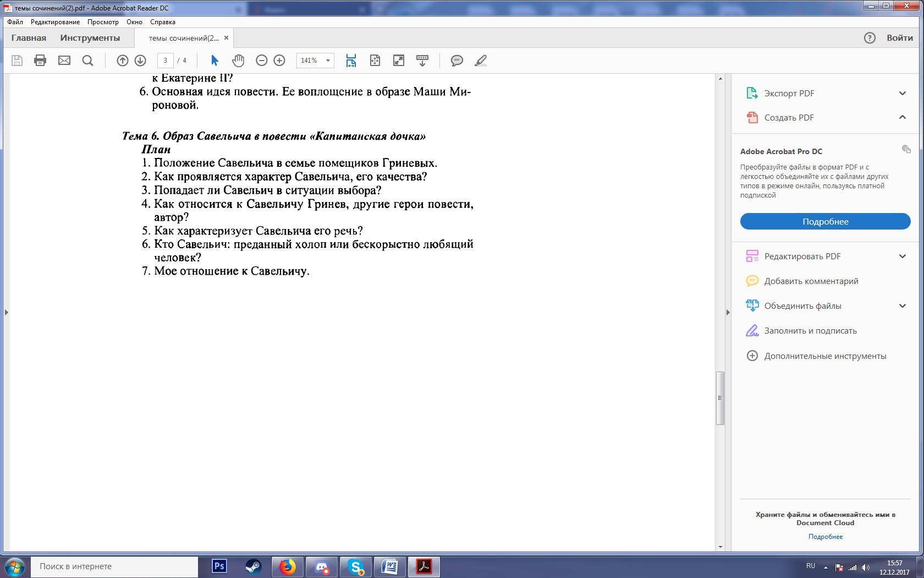Switch to full screen mode icon
The image size is (924, 578).
[x=399, y=61]
